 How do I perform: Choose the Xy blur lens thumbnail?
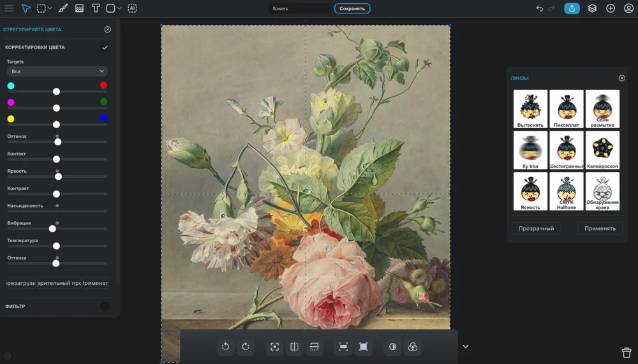click(530, 150)
